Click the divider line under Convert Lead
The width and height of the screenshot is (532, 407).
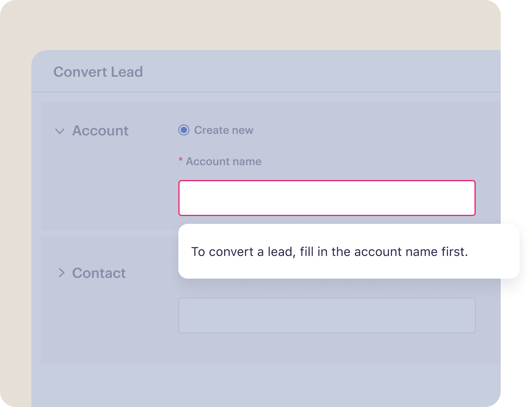[x=266, y=92]
